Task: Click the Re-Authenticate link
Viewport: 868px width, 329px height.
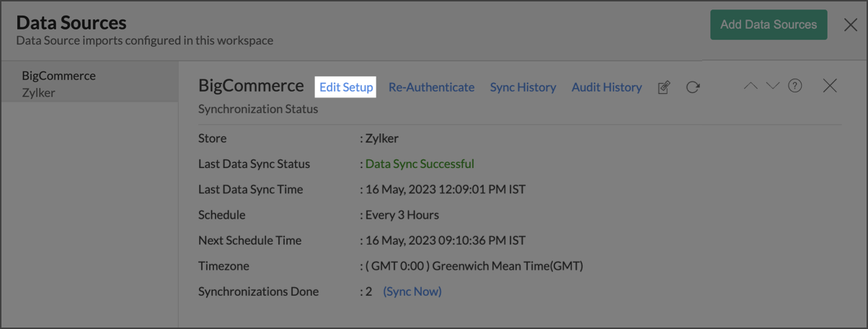Action: click(x=431, y=87)
